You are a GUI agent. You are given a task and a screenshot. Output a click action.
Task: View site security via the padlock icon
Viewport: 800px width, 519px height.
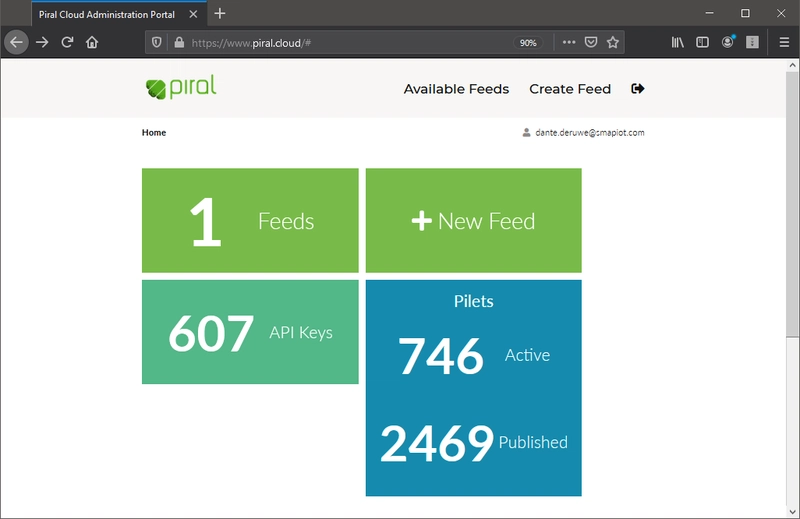(x=179, y=42)
